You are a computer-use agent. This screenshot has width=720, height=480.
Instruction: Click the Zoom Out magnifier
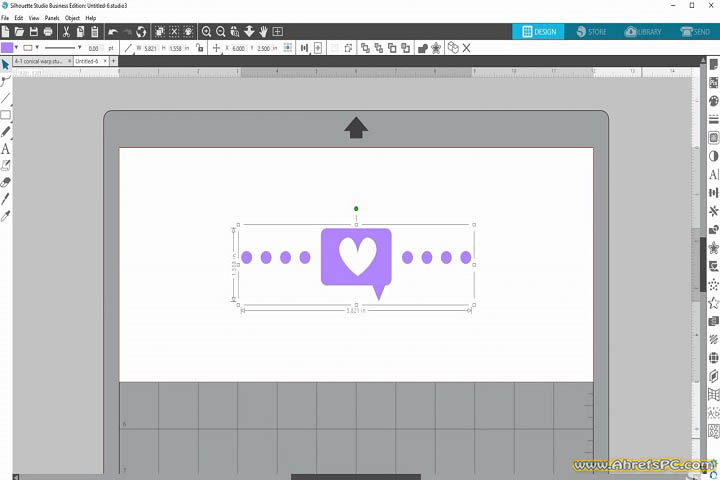pyautogui.click(x=221, y=32)
